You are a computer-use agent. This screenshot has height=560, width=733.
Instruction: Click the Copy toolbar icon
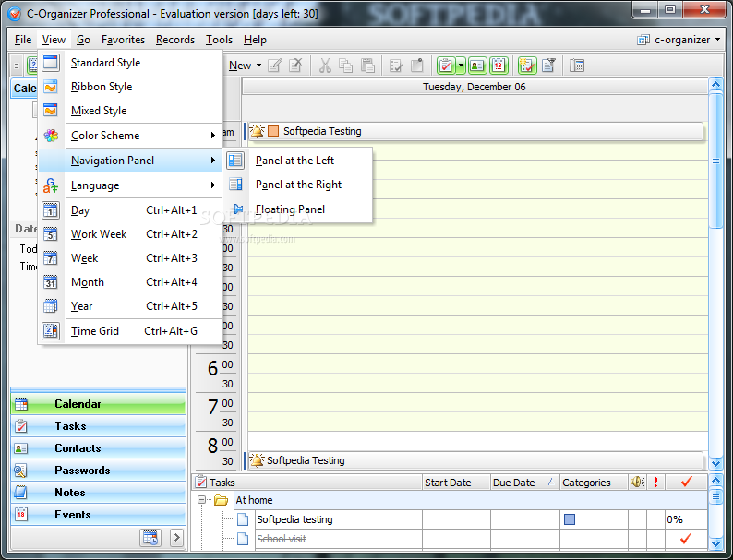click(x=346, y=66)
